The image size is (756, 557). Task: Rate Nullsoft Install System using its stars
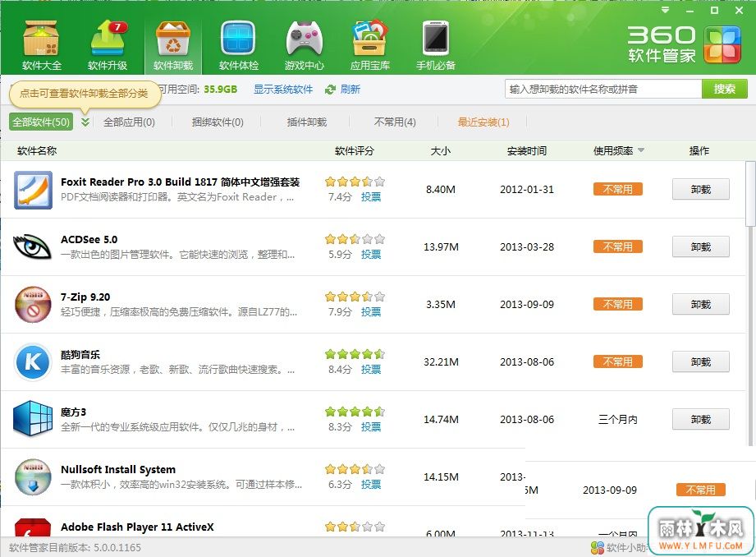pos(355,469)
